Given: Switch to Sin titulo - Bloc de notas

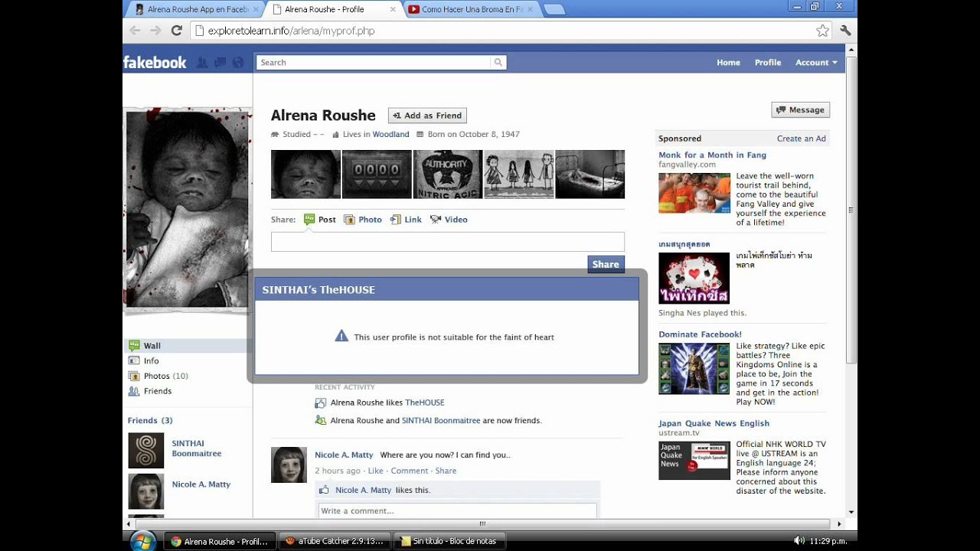Looking at the screenshot, I should (x=449, y=541).
